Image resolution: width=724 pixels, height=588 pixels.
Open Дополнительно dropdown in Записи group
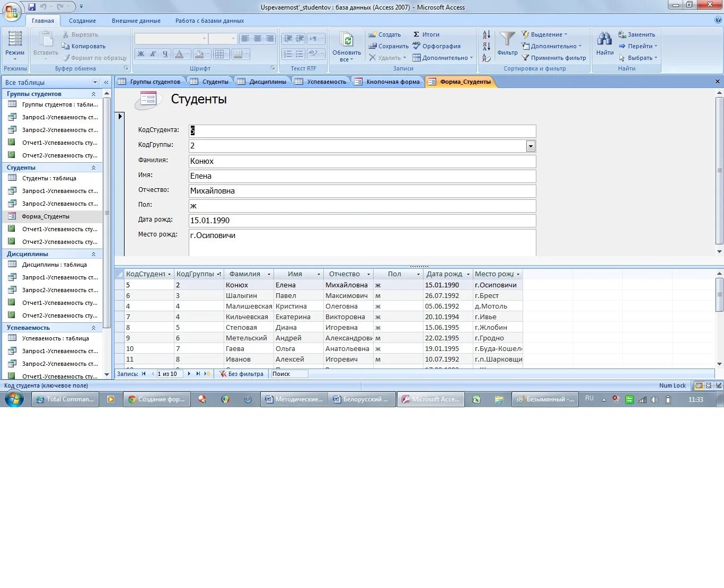(443, 58)
